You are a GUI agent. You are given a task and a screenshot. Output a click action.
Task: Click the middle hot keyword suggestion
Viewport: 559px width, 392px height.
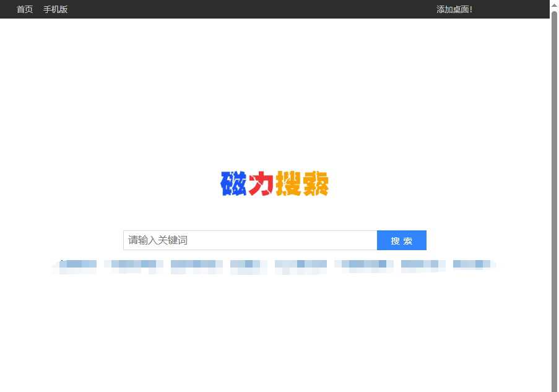coord(301,265)
